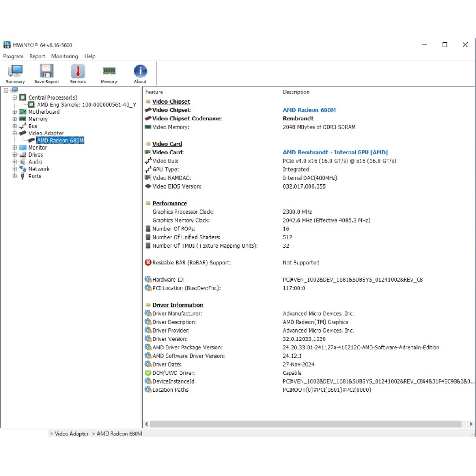This screenshot has width=476, height=476.
Task: Click the Driver Information section heading
Action: pyautogui.click(x=178, y=305)
